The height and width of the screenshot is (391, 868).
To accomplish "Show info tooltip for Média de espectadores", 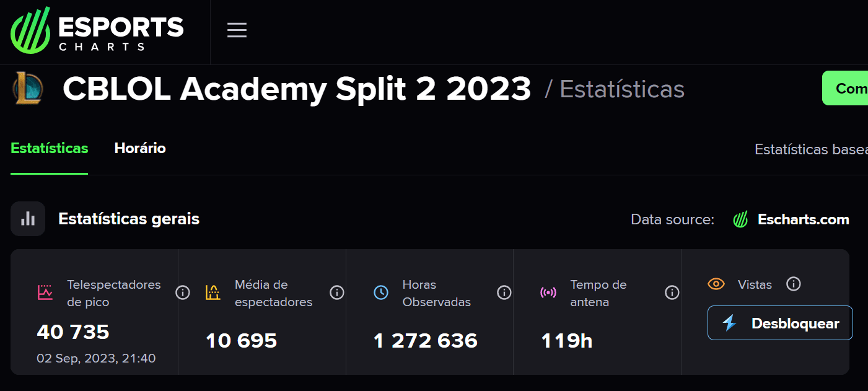I will [337, 292].
